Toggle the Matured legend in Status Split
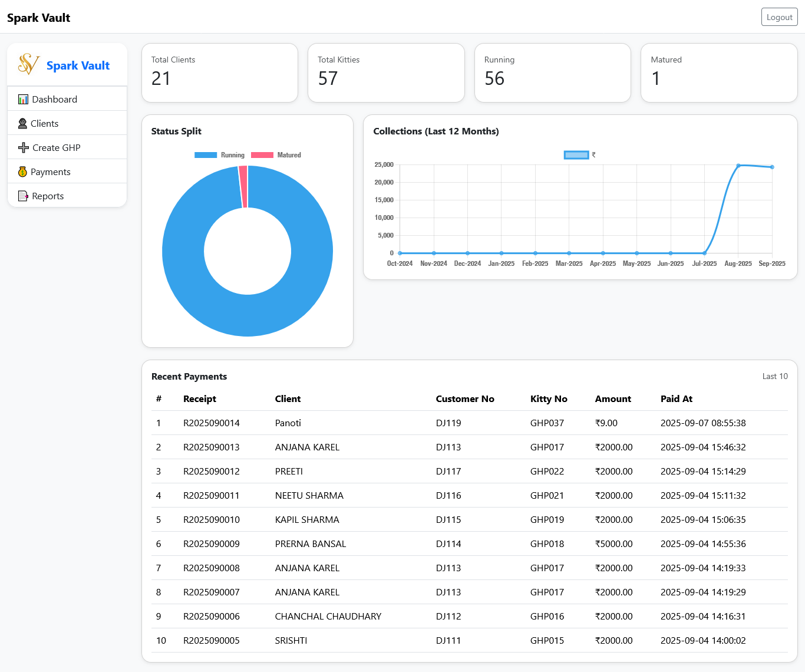The width and height of the screenshot is (805, 672). click(x=276, y=155)
